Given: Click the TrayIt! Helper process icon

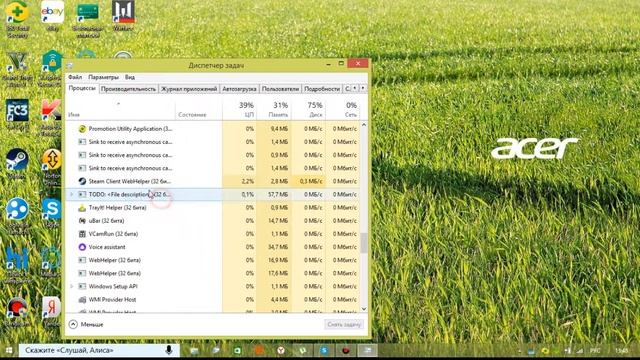Looking at the screenshot, I should (x=82, y=207).
